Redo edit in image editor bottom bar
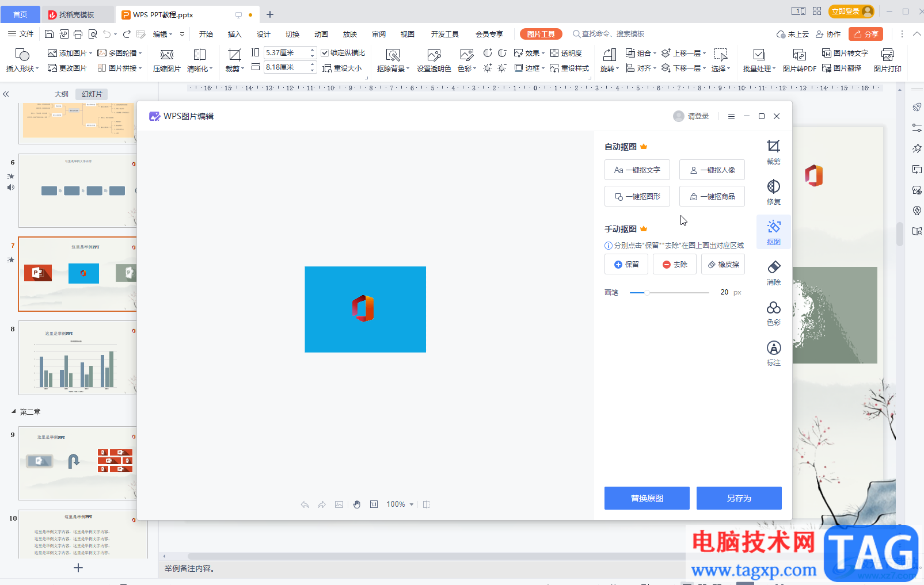 point(322,504)
